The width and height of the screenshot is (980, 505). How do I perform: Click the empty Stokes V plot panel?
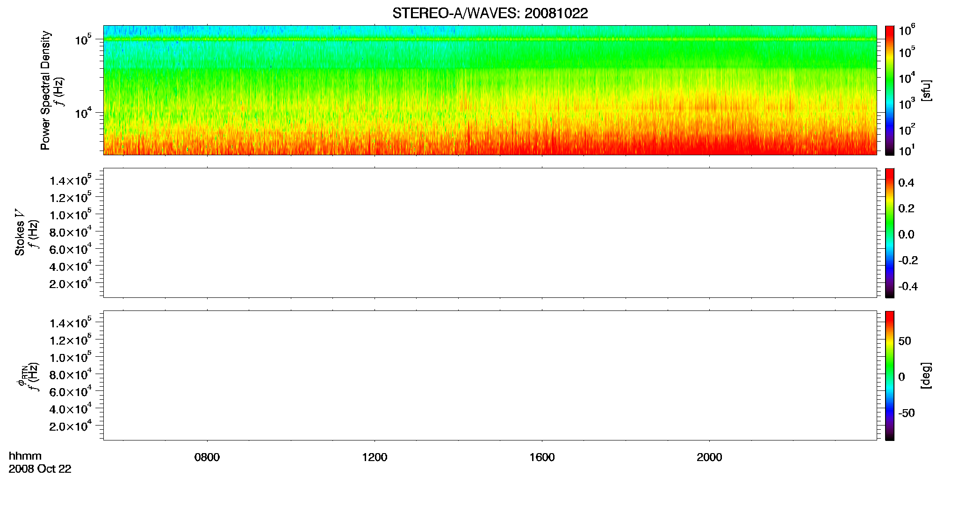click(490, 233)
